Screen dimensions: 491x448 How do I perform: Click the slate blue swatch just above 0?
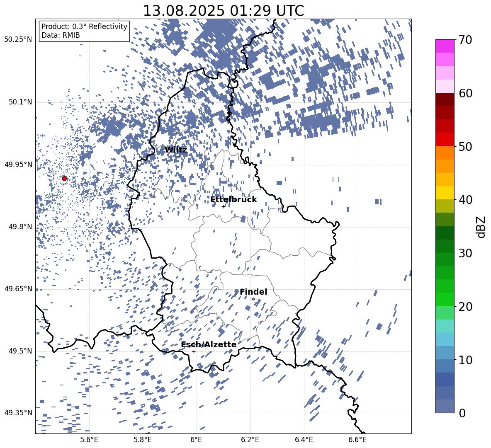445,406
